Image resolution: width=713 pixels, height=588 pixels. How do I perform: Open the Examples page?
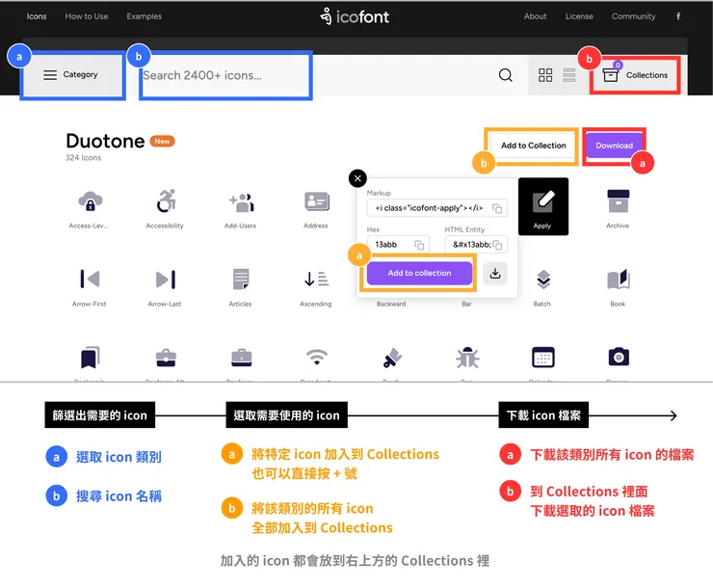(145, 16)
